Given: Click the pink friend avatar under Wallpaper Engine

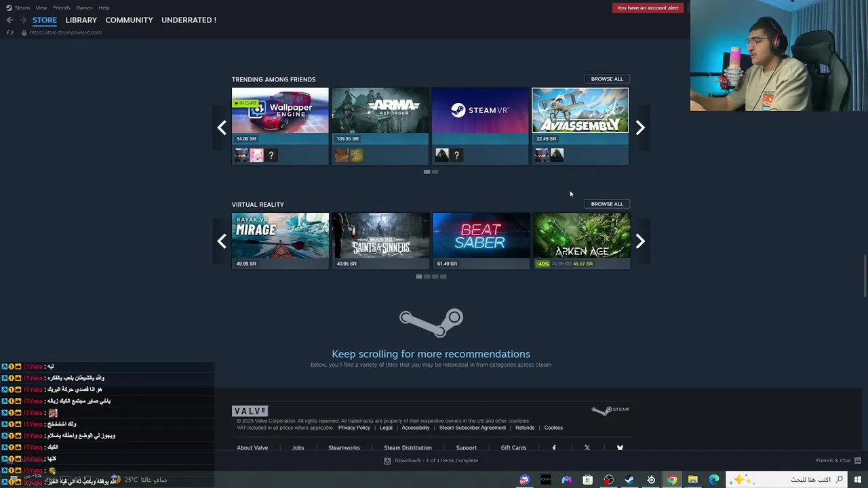Looking at the screenshot, I should [x=256, y=155].
